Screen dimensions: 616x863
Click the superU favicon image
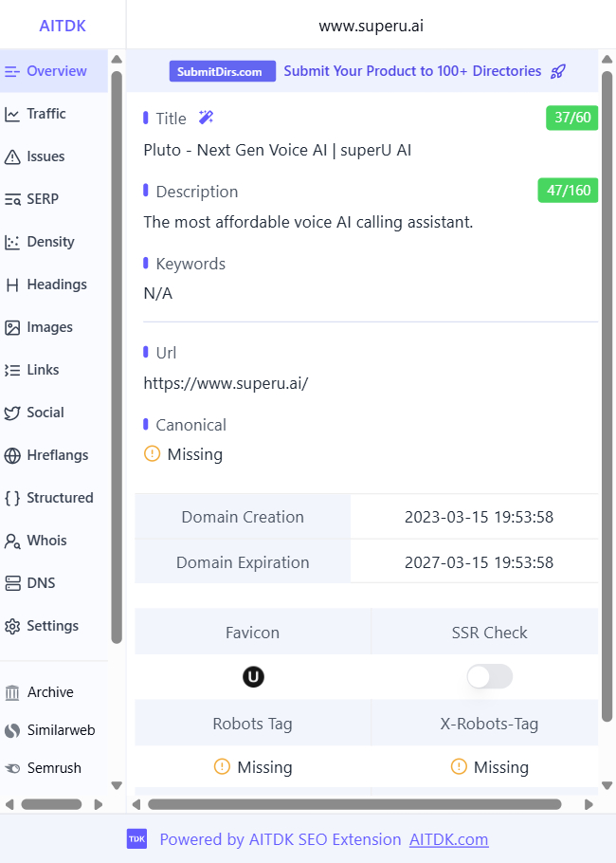[x=252, y=676]
